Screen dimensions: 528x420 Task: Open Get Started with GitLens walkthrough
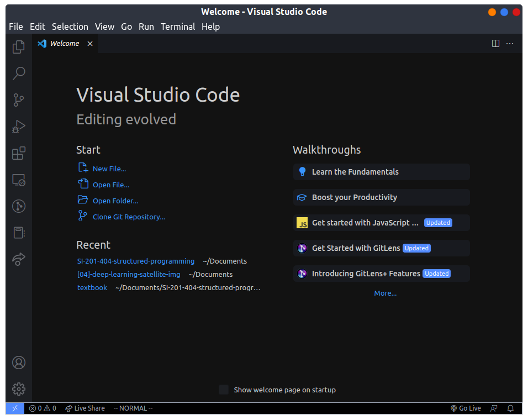pyautogui.click(x=382, y=248)
